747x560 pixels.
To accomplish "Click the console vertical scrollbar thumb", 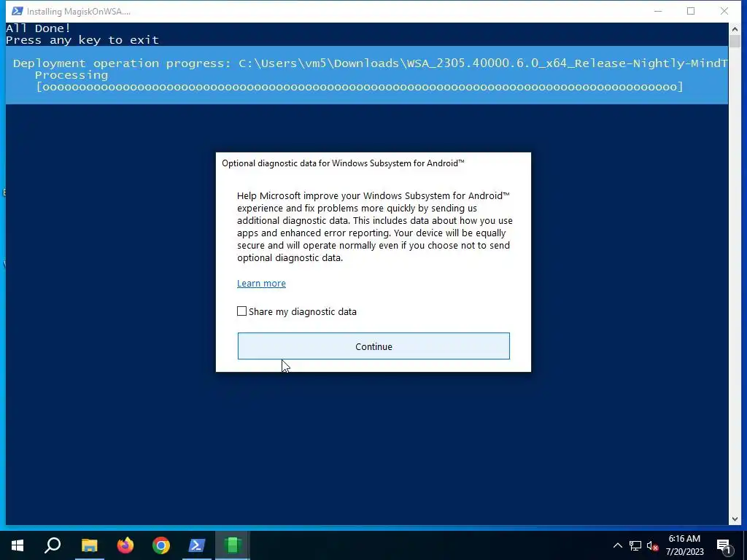I will coord(734,41).
